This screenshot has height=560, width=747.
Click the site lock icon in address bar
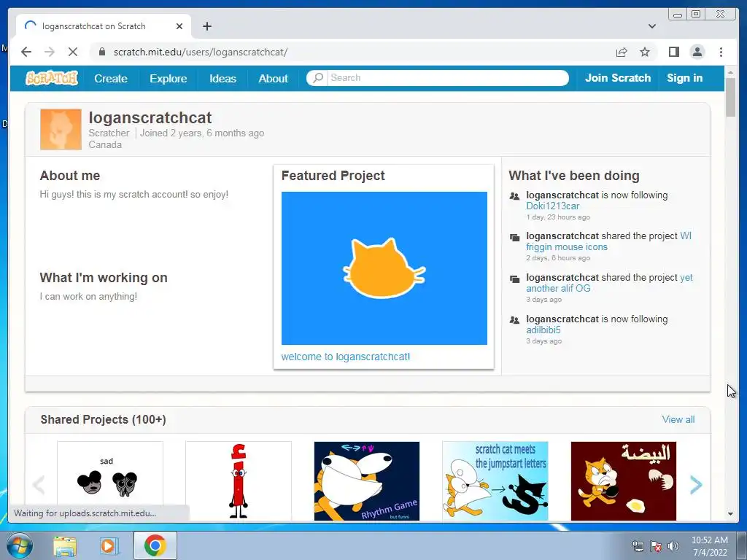(101, 52)
